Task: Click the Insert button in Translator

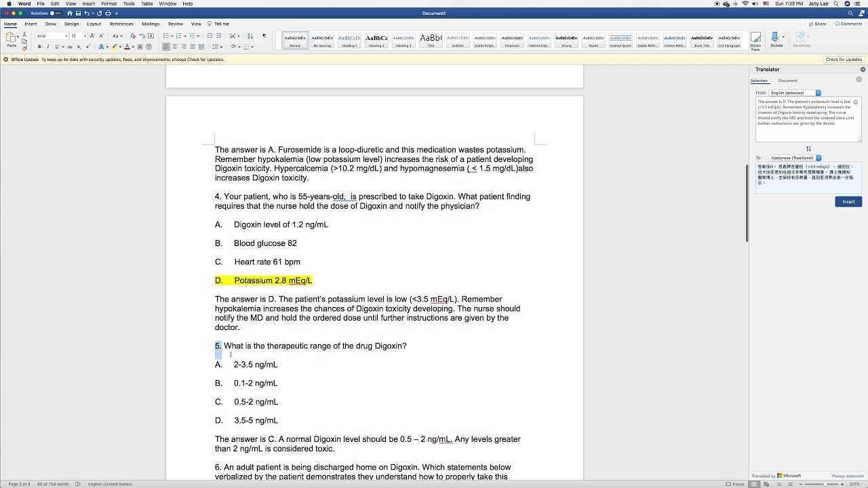Action: point(848,201)
